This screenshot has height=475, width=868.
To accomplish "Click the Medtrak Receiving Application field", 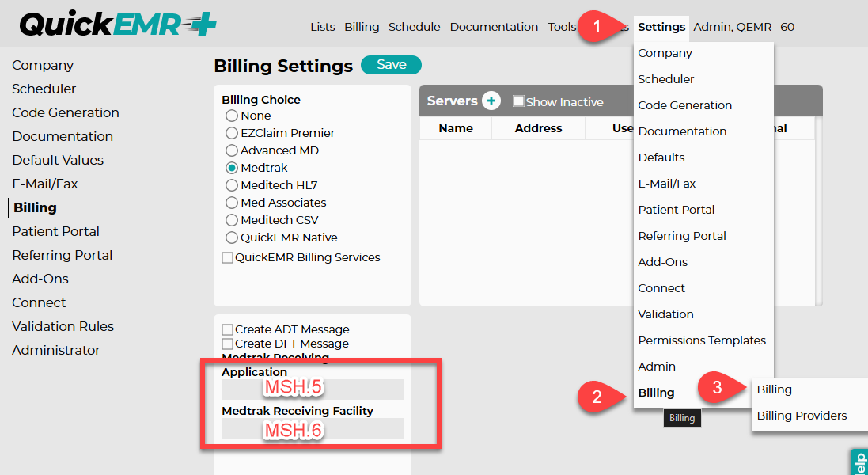I will point(313,389).
